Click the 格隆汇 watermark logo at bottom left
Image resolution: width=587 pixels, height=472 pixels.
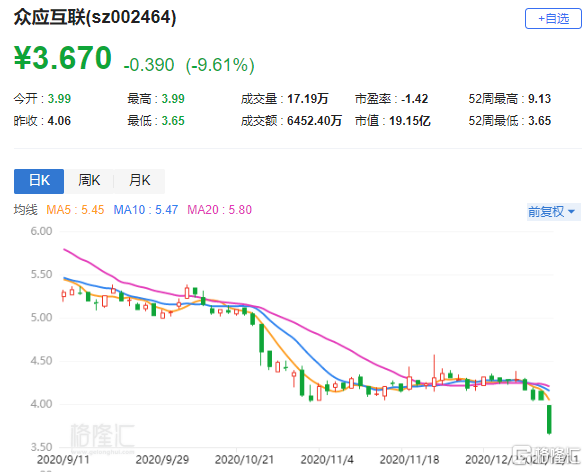click(x=102, y=437)
